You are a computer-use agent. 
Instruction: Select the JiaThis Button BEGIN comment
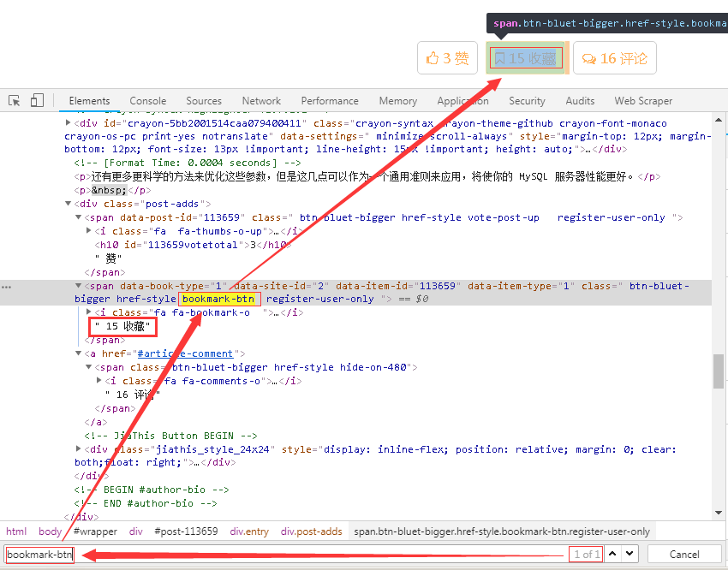[170, 436]
